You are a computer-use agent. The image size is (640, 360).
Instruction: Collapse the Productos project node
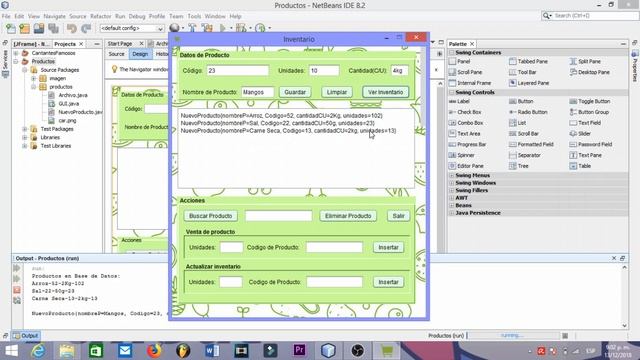pyautogui.click(x=16, y=62)
